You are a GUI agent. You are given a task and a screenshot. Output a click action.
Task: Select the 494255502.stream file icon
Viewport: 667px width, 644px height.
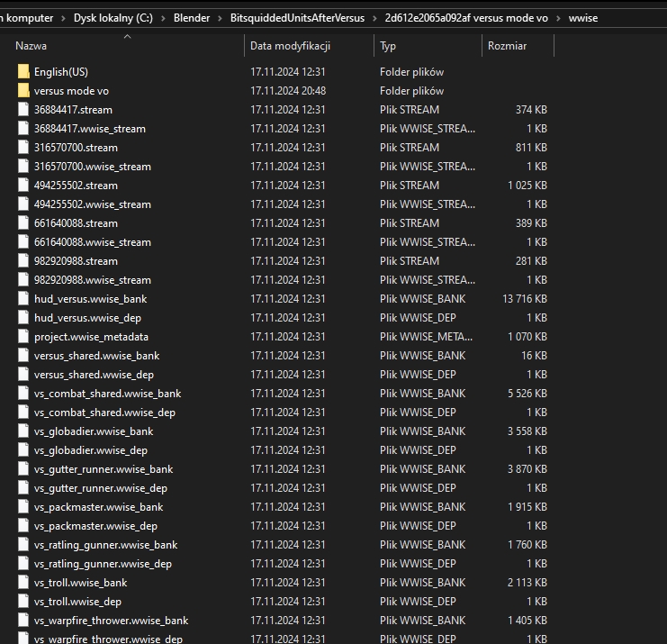click(x=23, y=186)
